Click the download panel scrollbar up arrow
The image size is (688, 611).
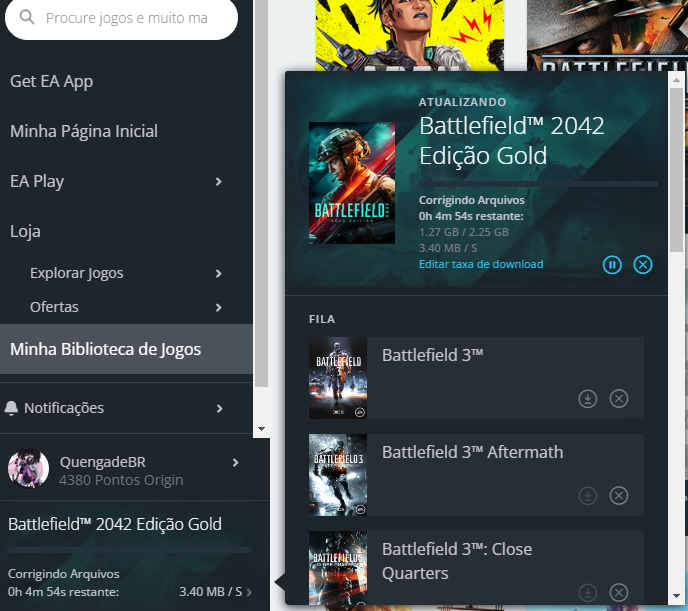coord(676,80)
